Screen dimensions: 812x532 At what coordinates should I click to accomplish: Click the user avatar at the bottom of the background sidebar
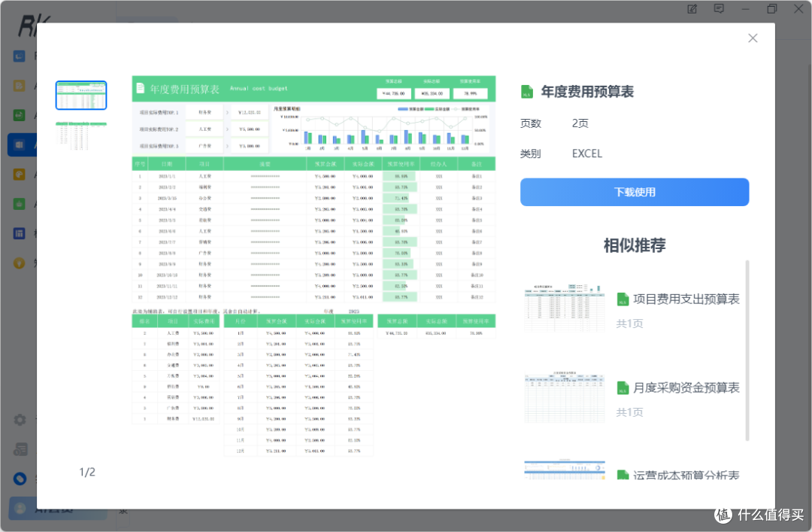pyautogui.click(x=20, y=509)
